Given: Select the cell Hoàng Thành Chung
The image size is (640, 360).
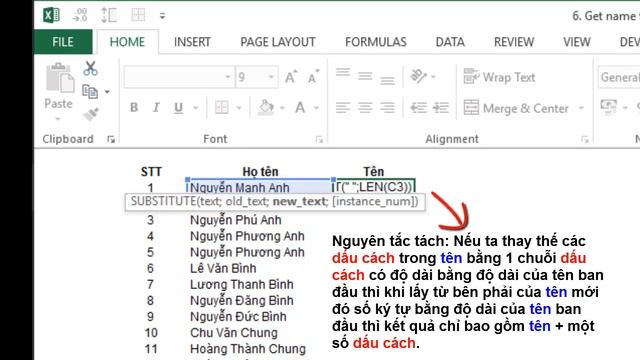Looking at the screenshot, I should tap(248, 349).
